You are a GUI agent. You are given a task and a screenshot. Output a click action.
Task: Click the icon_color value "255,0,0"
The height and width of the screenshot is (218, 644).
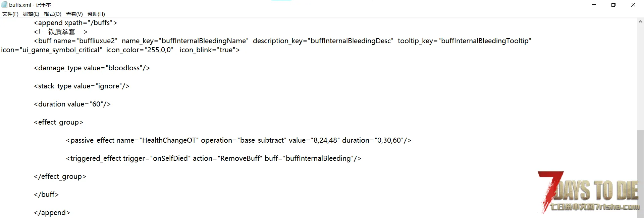point(159,50)
